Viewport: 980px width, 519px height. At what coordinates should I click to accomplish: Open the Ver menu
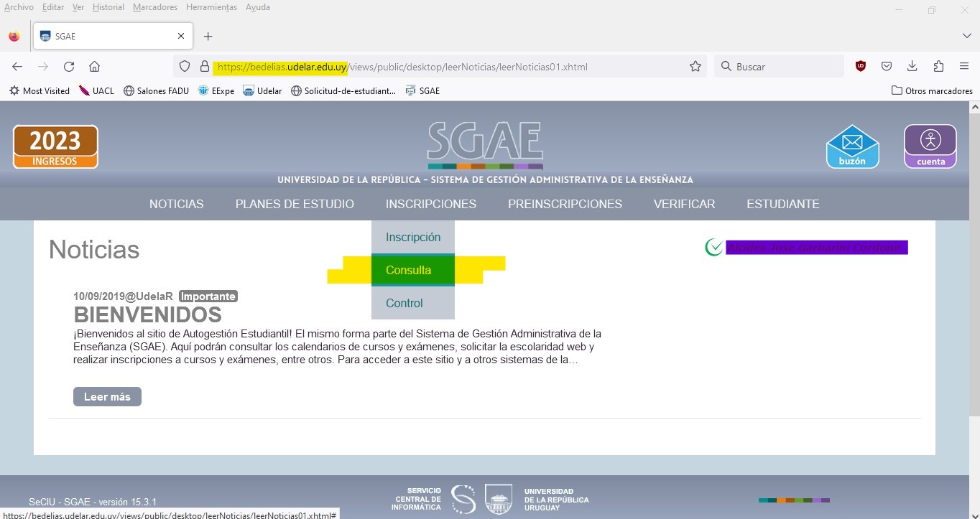(78, 7)
